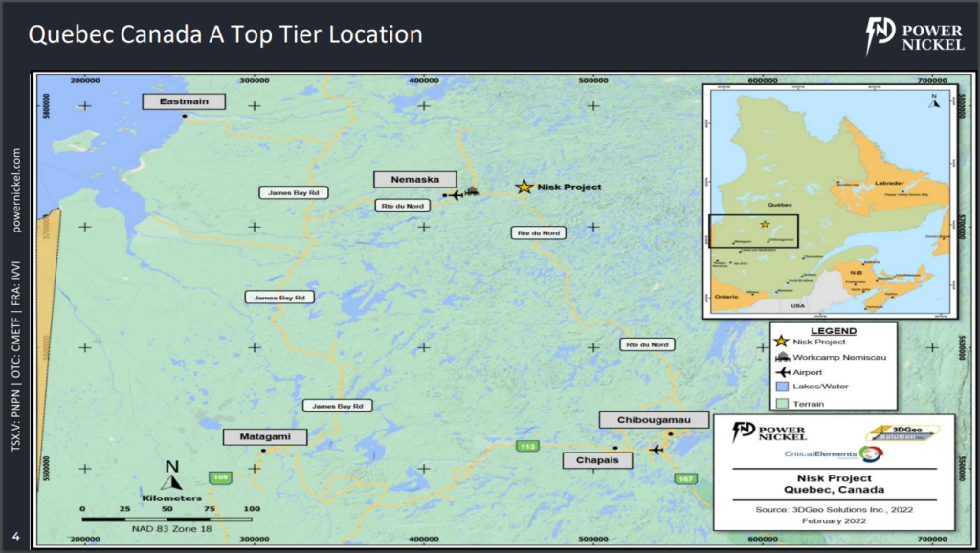Click the 'Labrador' label on the inset map
980x553 pixels.
(x=889, y=183)
